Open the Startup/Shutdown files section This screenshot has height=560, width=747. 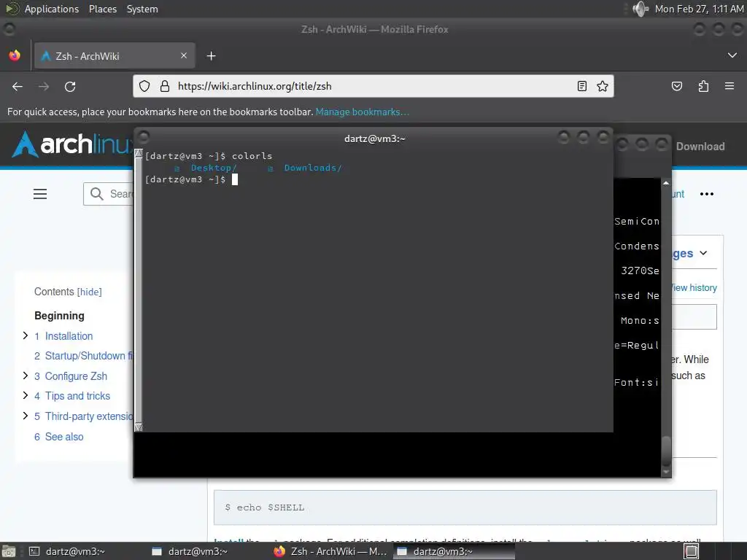89,356
